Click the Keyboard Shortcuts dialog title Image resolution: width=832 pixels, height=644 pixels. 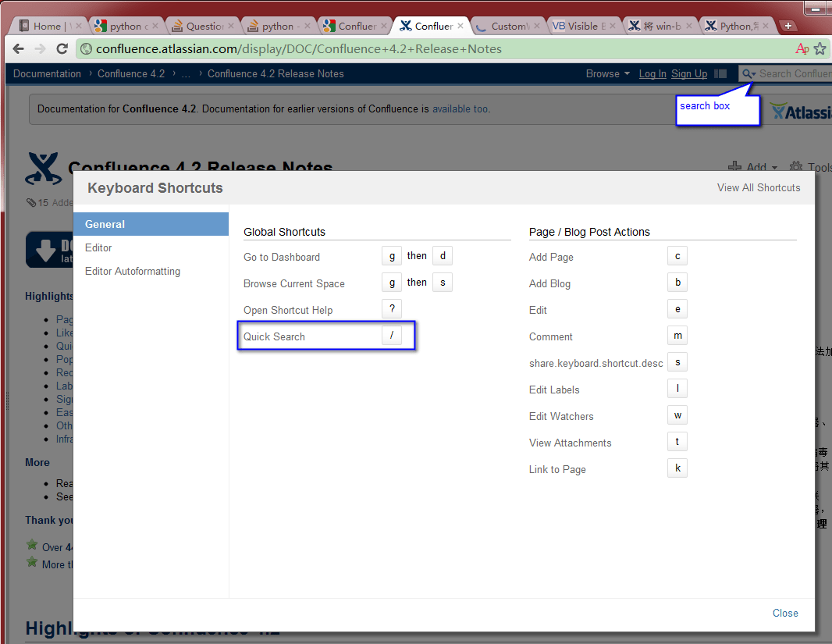point(155,188)
